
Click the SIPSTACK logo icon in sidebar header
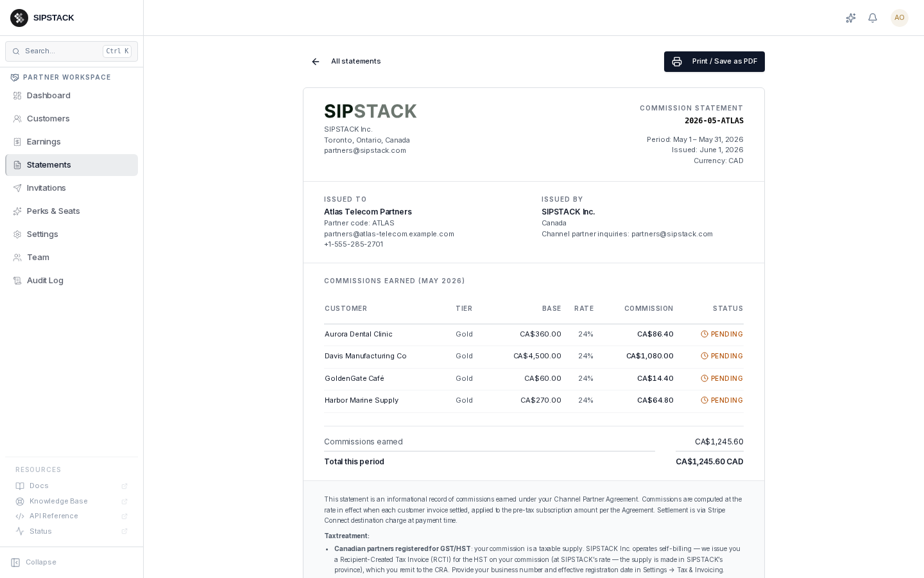(19, 18)
